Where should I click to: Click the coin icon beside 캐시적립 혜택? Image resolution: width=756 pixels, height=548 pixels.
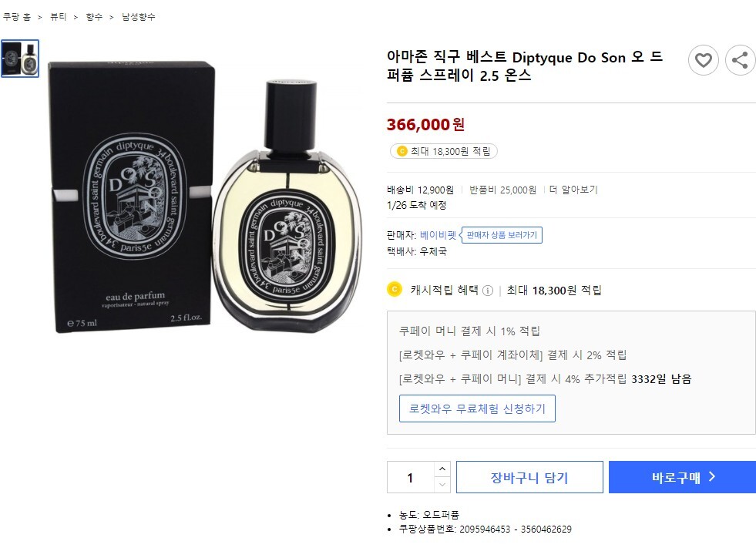[x=395, y=290]
